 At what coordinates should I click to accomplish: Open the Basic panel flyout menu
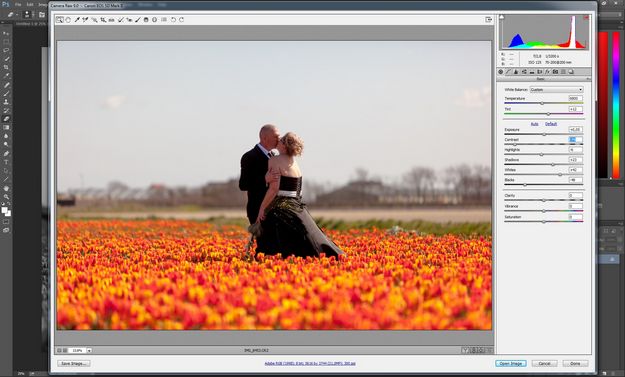click(588, 79)
